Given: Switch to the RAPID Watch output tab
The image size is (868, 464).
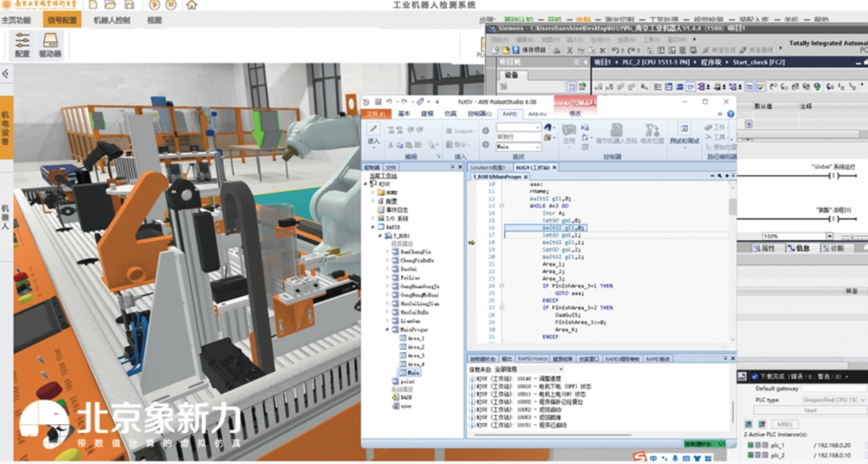Looking at the screenshot, I should pos(532,358).
